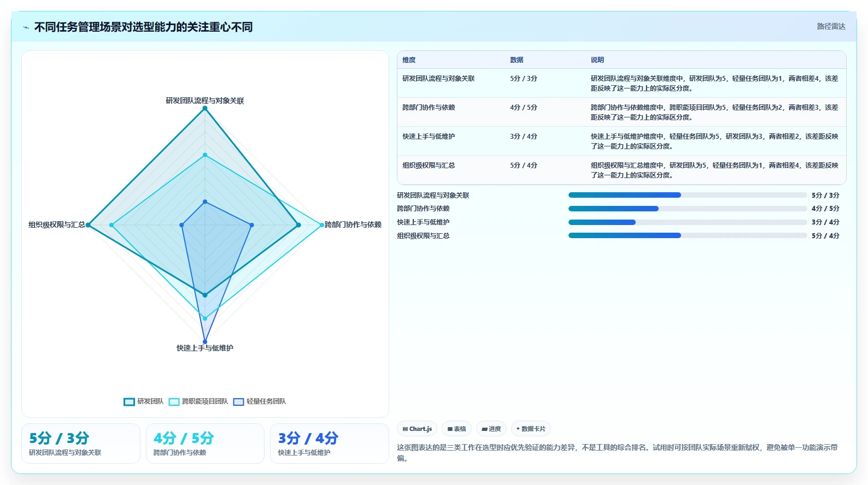Click the 3分 / 4分 data card
This screenshot has width=868, height=485.
330,443
